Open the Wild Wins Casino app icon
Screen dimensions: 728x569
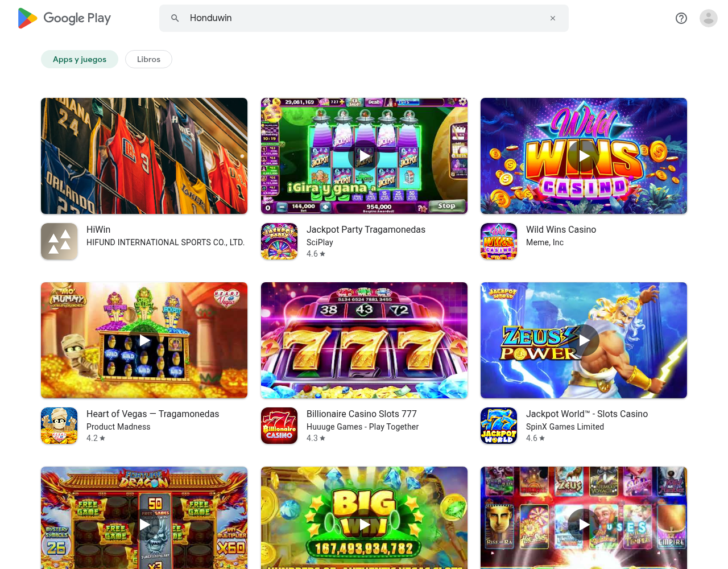pyautogui.click(x=499, y=241)
